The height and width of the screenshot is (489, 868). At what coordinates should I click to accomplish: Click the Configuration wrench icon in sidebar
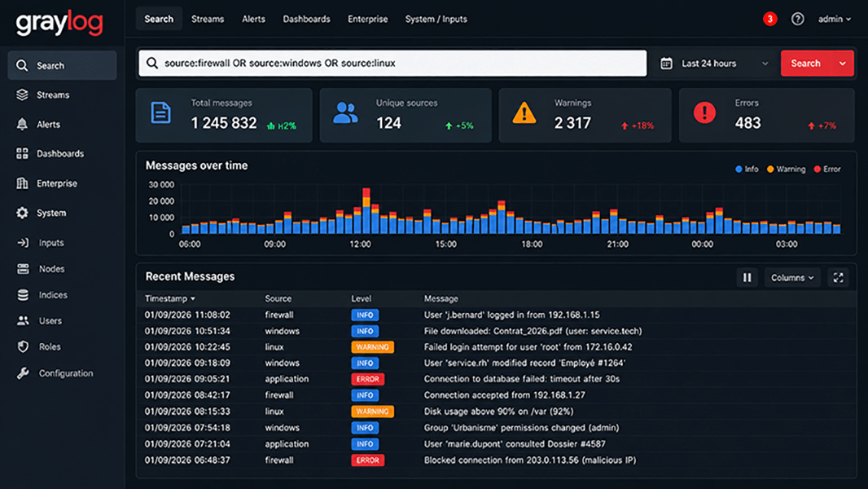coord(23,373)
